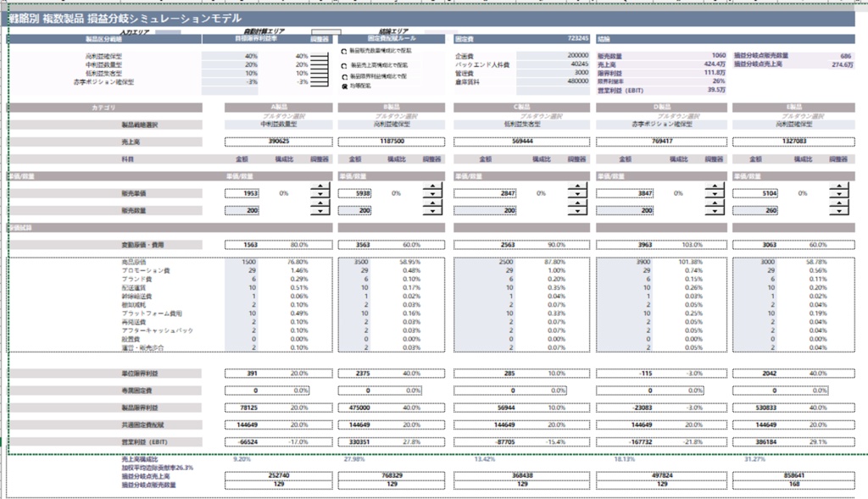This screenshot has width=868, height=499.
Task: Select the 企画費 value cell 200000
Action: (553, 56)
